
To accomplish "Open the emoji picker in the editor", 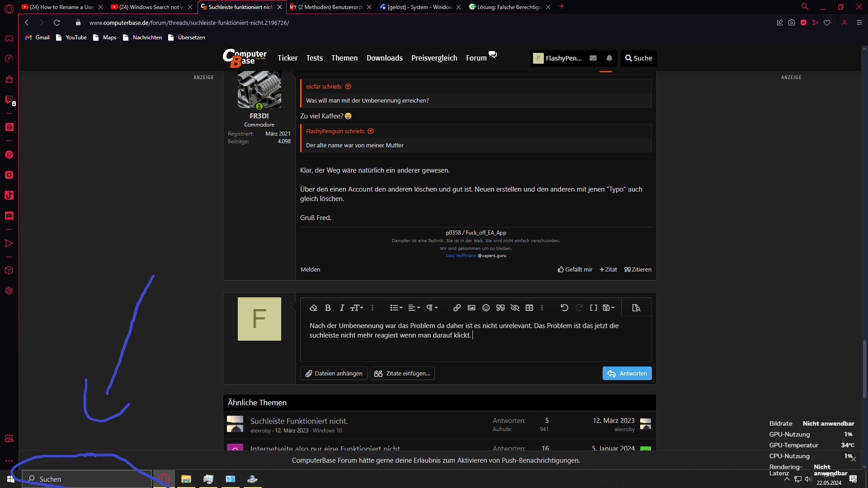I will [486, 308].
